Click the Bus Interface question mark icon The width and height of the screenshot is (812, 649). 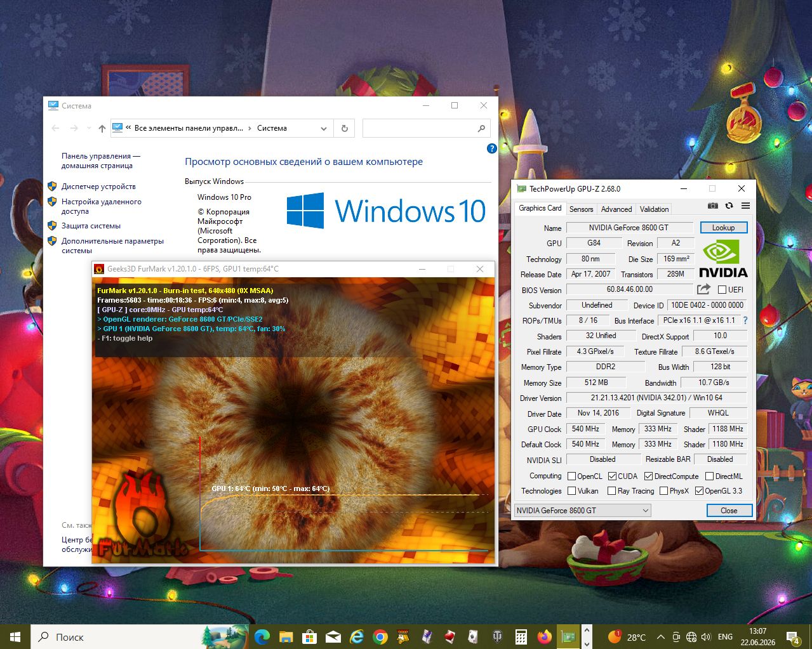click(x=745, y=320)
